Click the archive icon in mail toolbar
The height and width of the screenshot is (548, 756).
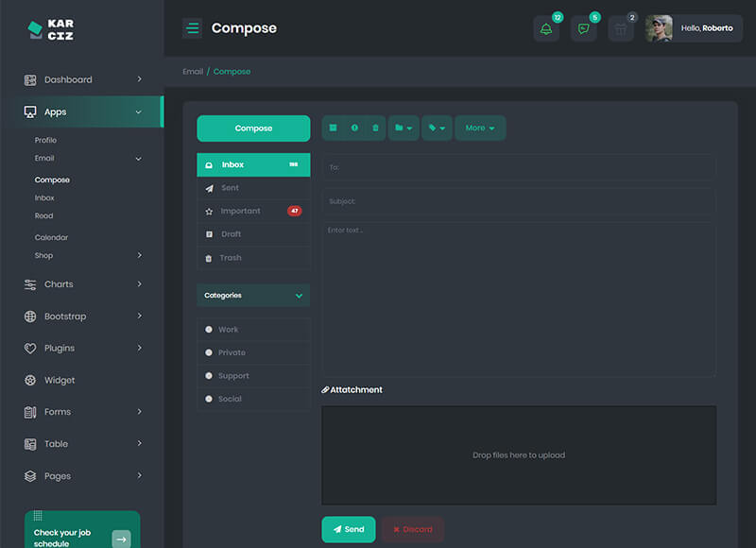coord(334,128)
